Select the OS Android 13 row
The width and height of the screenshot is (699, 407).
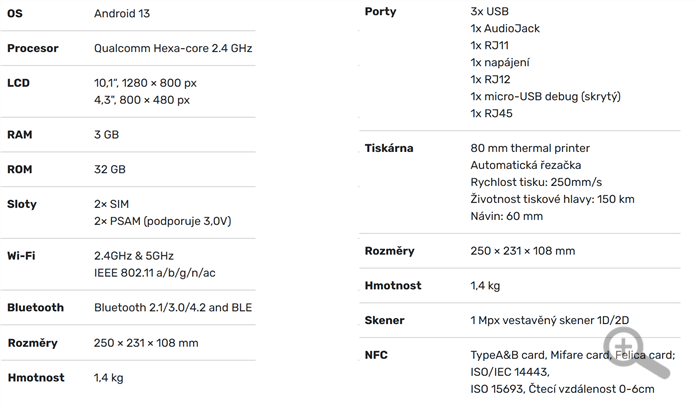(128, 14)
